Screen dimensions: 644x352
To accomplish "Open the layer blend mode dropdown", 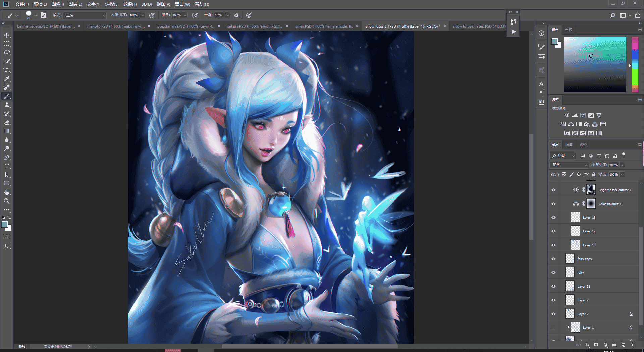I will tap(570, 165).
